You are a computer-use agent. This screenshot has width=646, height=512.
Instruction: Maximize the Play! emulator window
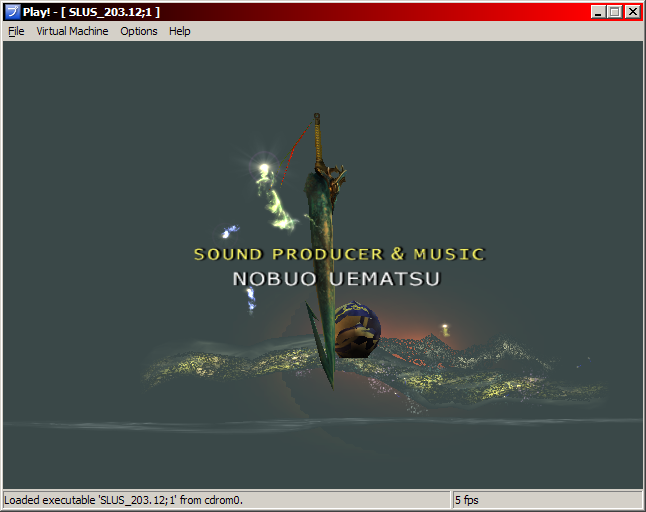[614, 12]
